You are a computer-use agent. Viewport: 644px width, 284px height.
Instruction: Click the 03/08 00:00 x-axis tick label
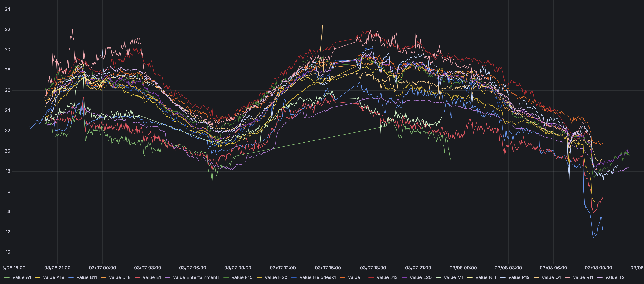point(463,268)
